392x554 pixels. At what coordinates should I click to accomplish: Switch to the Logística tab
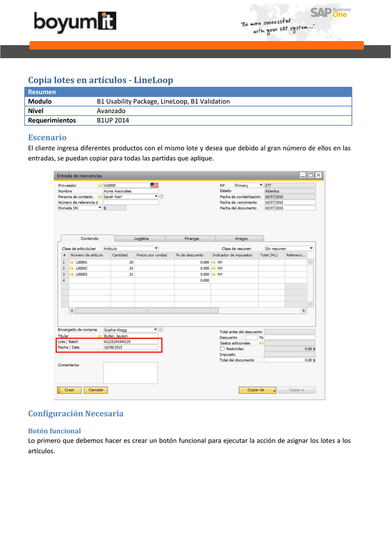tap(140, 239)
